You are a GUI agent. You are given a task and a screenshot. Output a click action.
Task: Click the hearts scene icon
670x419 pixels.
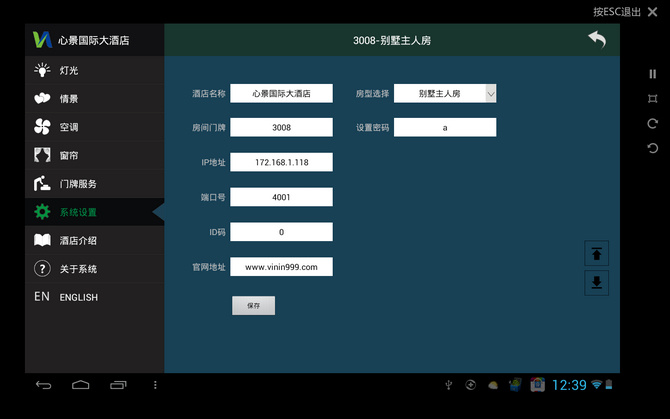click(x=42, y=99)
